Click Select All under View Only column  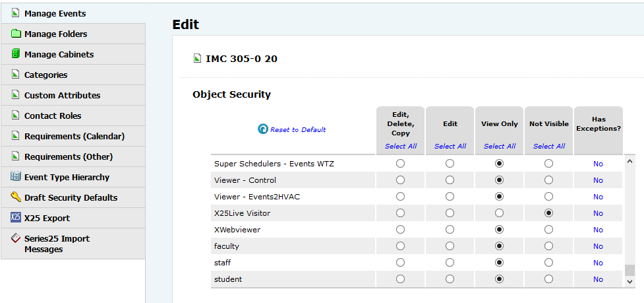[500, 146]
